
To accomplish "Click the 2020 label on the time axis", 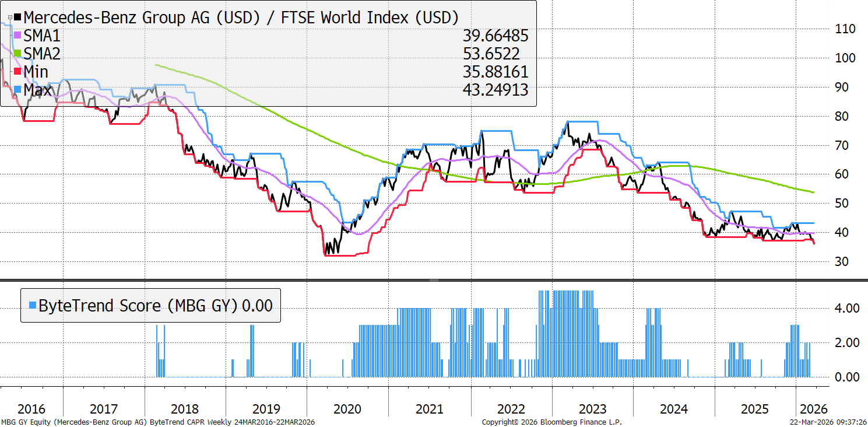I will [x=347, y=409].
